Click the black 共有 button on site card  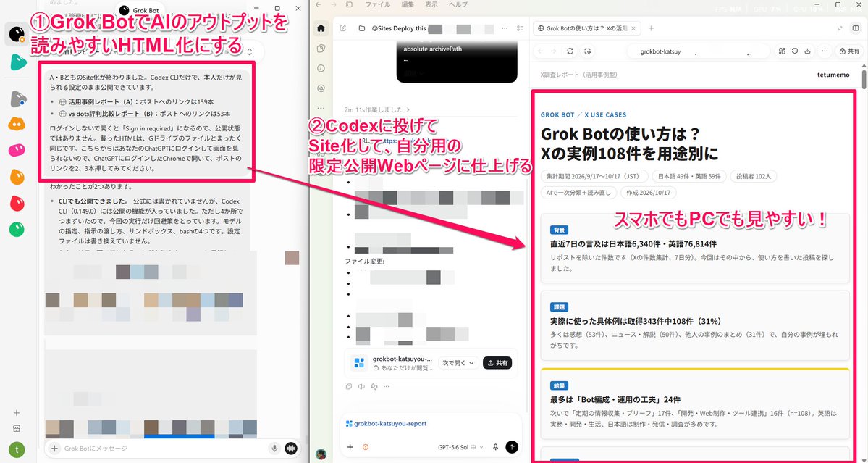pos(497,363)
